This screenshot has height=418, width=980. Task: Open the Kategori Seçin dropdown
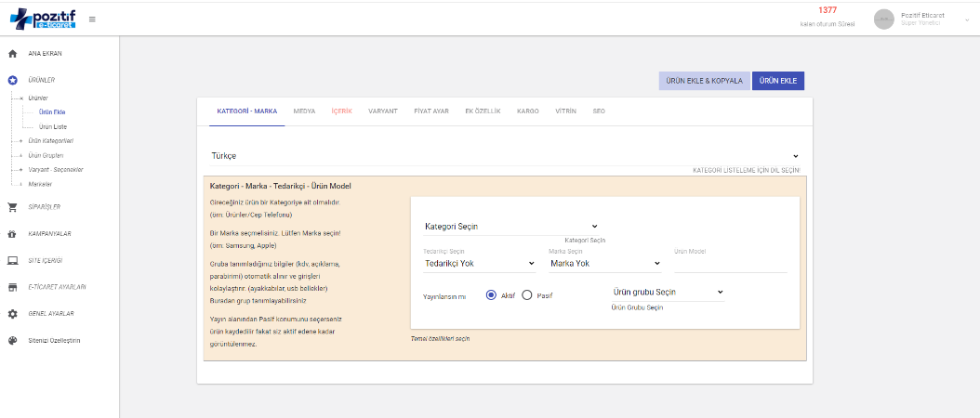pyautogui.click(x=510, y=226)
